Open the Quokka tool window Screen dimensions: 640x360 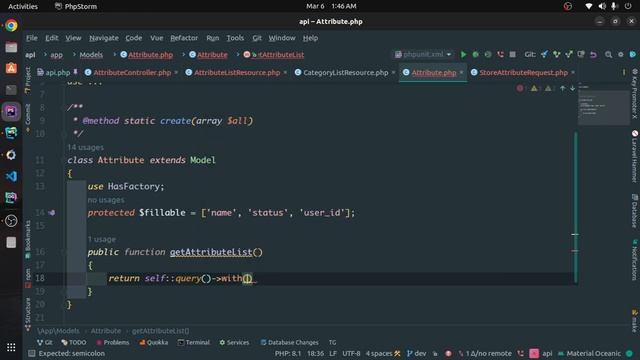click(153, 342)
